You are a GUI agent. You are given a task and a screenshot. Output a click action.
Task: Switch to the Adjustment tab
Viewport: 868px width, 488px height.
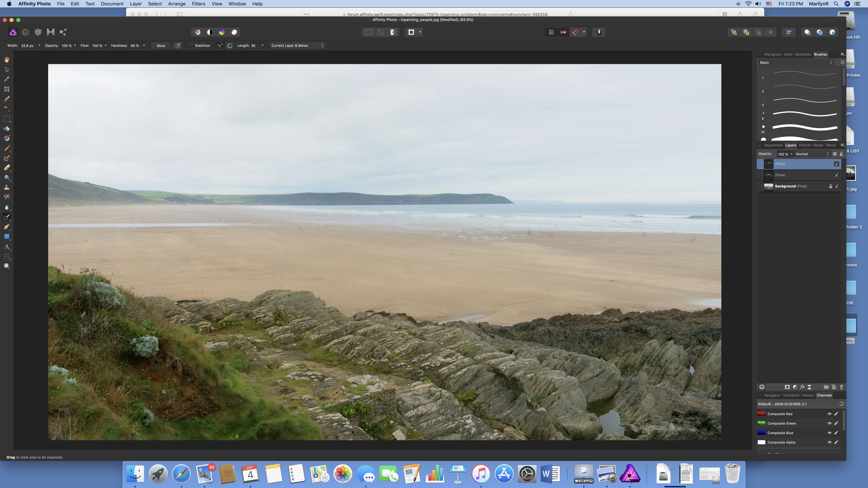click(773, 145)
